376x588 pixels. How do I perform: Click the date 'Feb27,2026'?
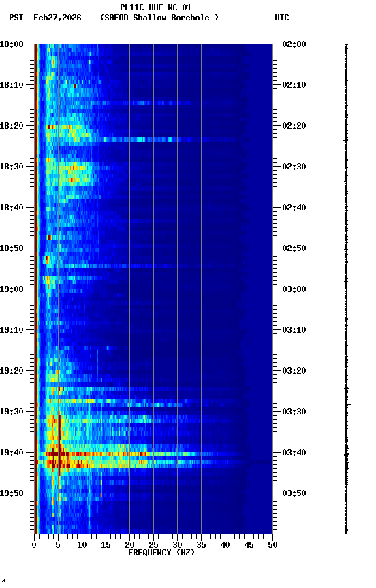tap(57, 18)
